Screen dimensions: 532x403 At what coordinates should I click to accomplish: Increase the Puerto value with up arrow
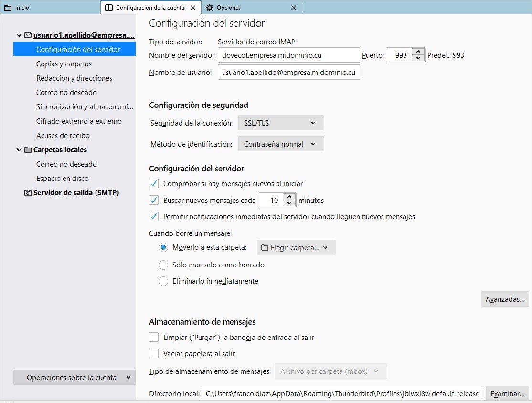(418, 52)
